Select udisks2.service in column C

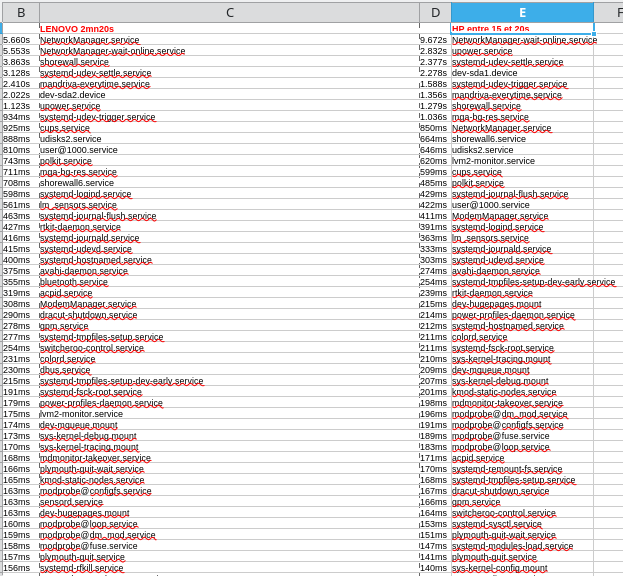229,139
